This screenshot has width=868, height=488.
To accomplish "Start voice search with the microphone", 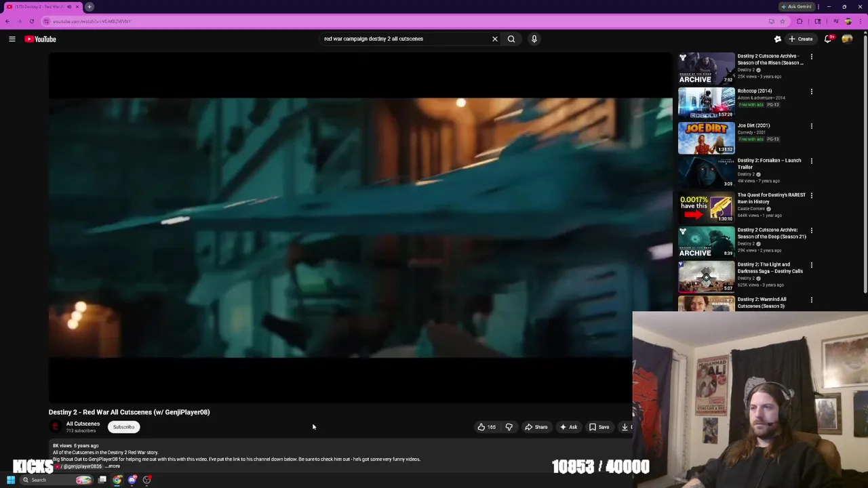I will pos(534,39).
